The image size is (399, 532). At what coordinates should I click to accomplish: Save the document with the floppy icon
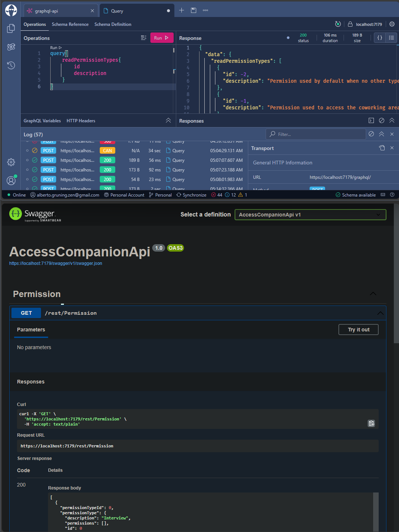(194, 10)
